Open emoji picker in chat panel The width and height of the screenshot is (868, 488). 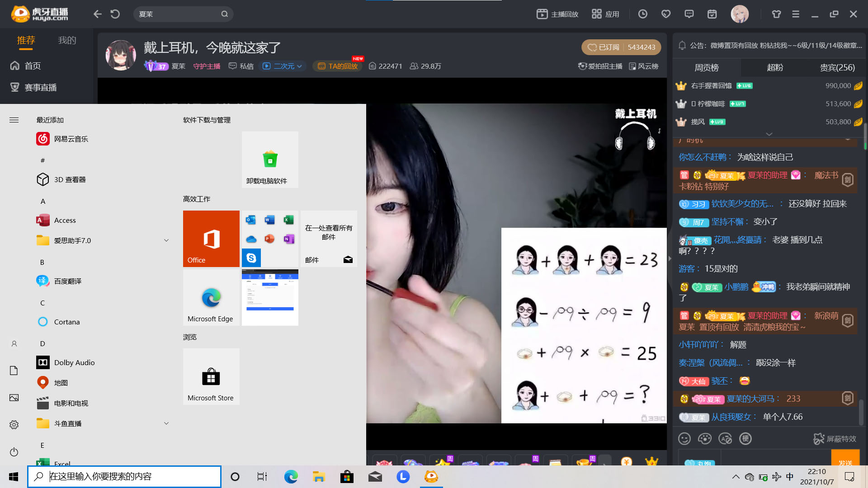684,438
